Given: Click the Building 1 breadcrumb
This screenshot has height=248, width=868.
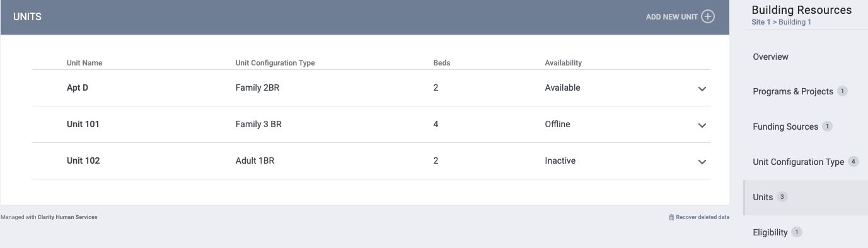Looking at the screenshot, I should pos(795,22).
